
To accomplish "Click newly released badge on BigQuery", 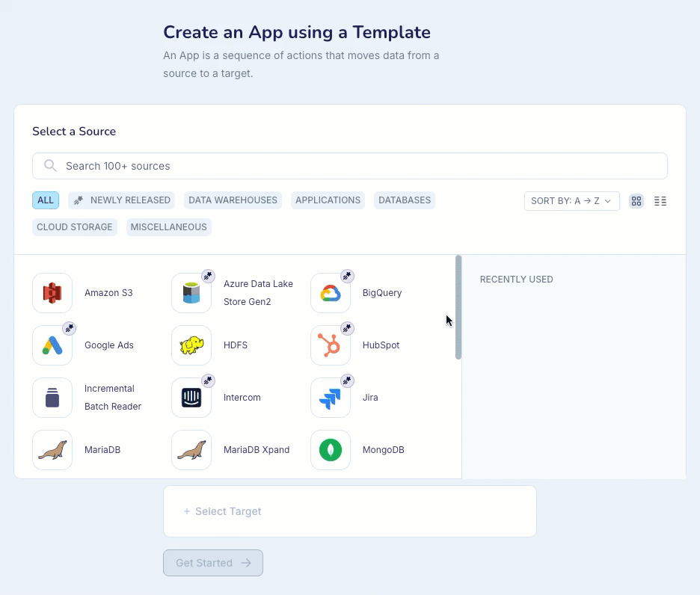I will click(x=347, y=276).
